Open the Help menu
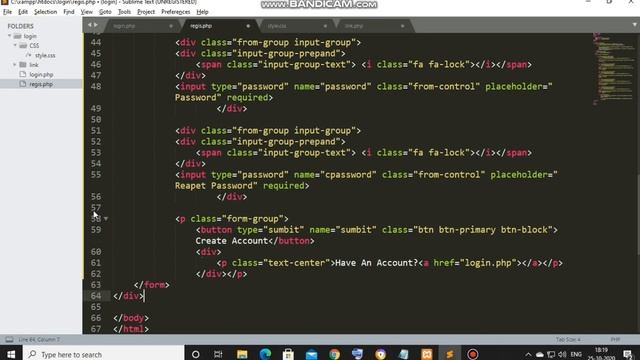The image size is (640, 360). 202,12
